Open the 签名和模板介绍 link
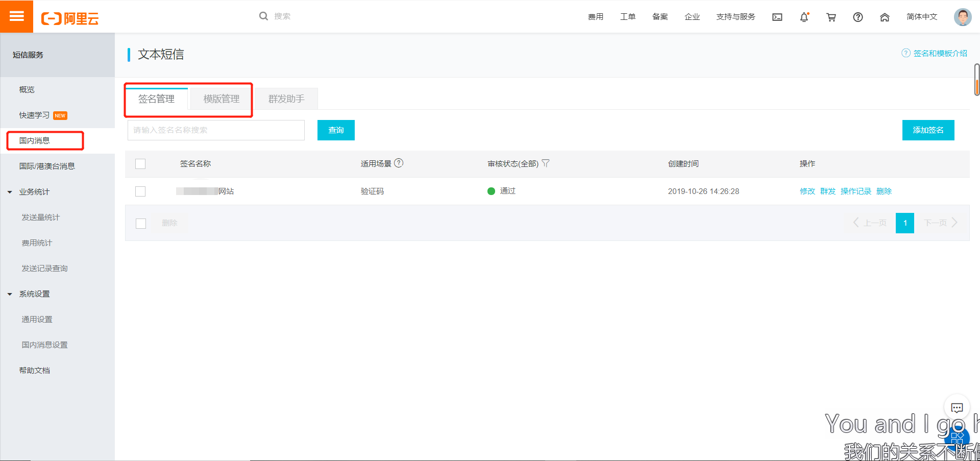The image size is (980, 461). [940, 53]
